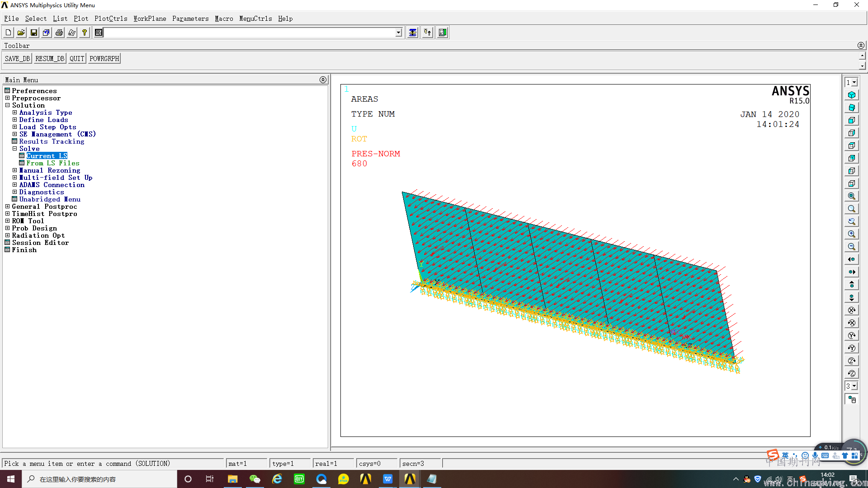Click the RESUM_DB toolbar button
868x488 pixels.
point(50,59)
